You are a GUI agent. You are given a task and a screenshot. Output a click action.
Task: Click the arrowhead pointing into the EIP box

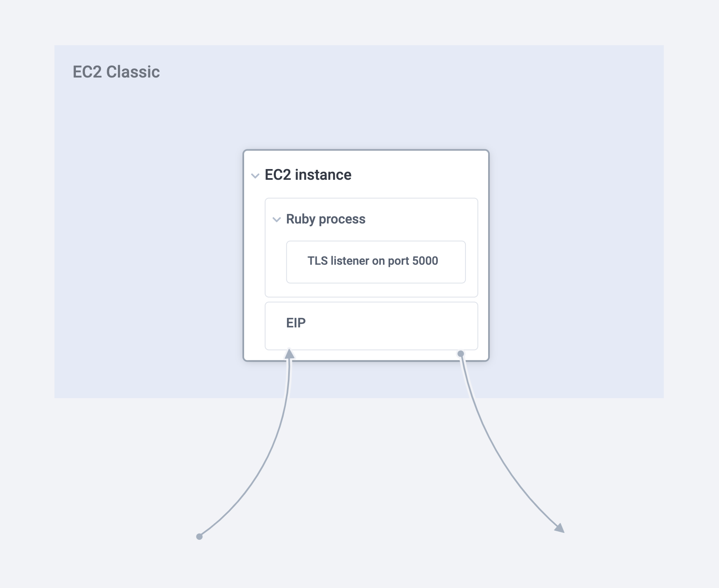(290, 354)
